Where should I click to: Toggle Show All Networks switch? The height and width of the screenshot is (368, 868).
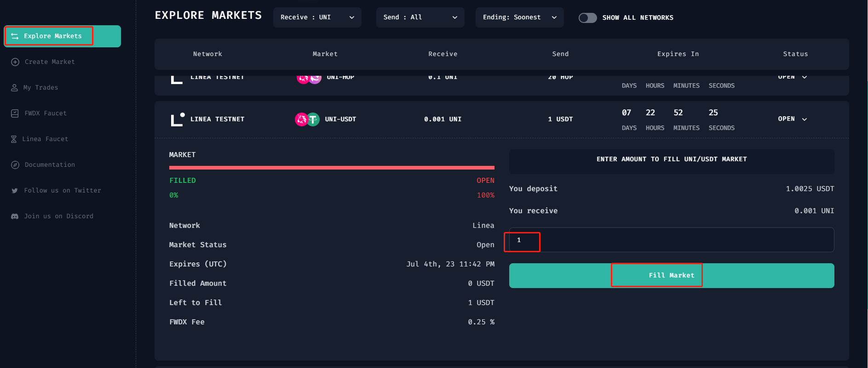[x=587, y=18]
